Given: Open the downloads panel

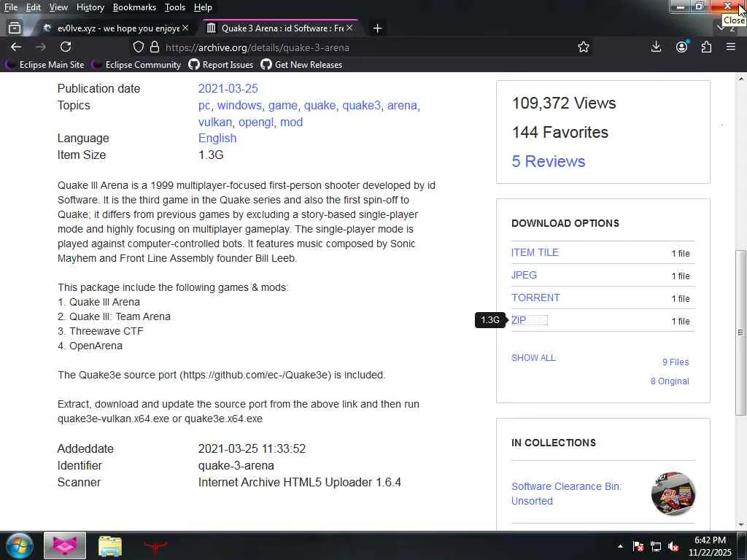Looking at the screenshot, I should click(656, 47).
